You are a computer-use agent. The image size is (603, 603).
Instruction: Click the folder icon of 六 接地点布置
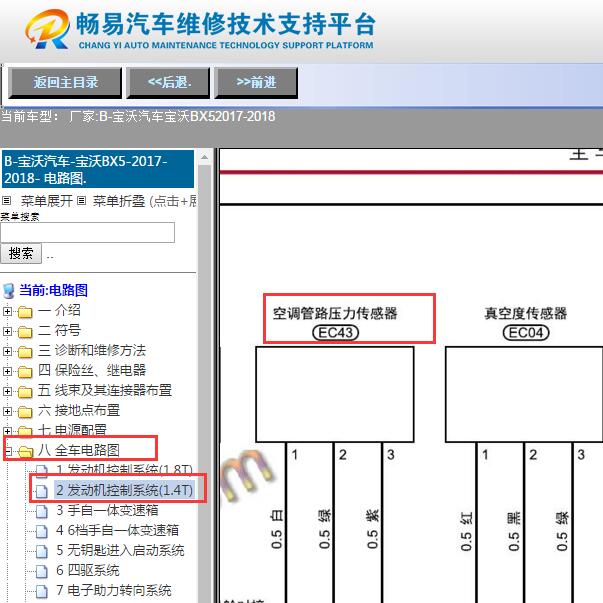pos(25,411)
